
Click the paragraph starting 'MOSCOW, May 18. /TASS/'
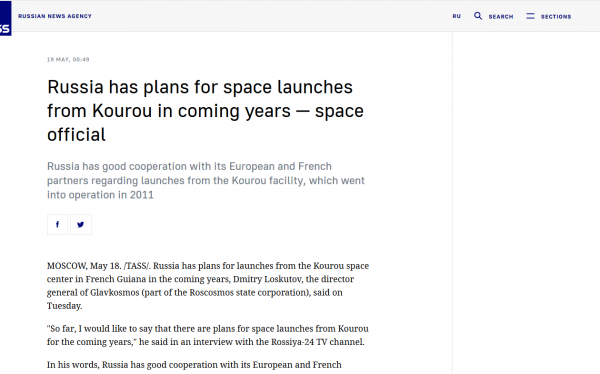tap(208, 286)
